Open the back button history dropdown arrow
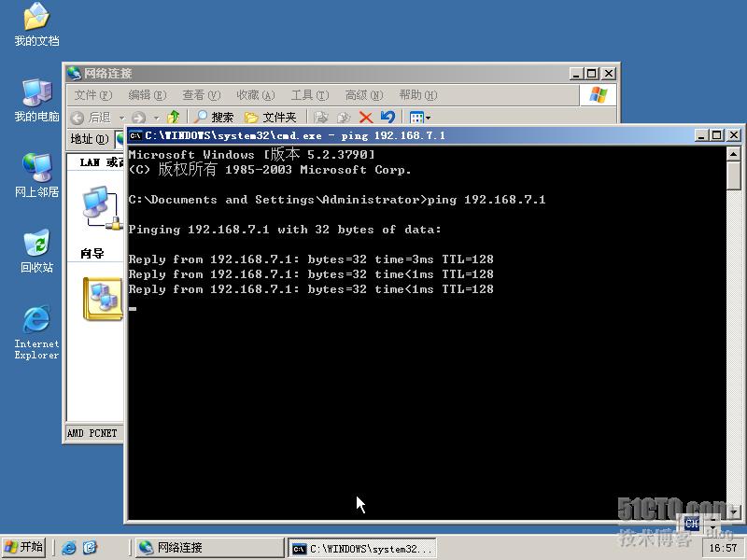The width and height of the screenshot is (747, 560). coord(122,118)
